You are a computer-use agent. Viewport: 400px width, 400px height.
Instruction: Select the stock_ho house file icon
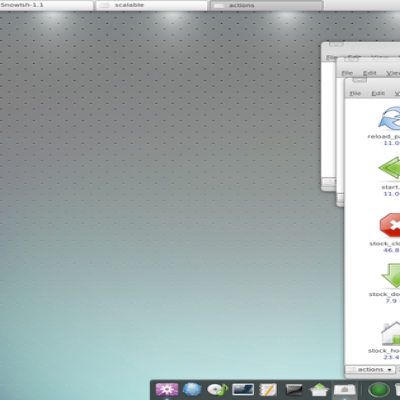click(391, 333)
